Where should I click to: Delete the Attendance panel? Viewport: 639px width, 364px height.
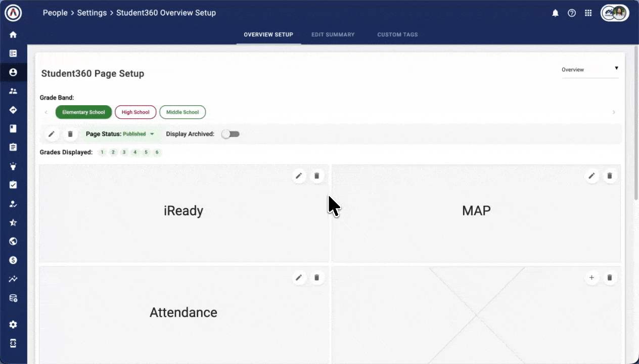point(317,278)
